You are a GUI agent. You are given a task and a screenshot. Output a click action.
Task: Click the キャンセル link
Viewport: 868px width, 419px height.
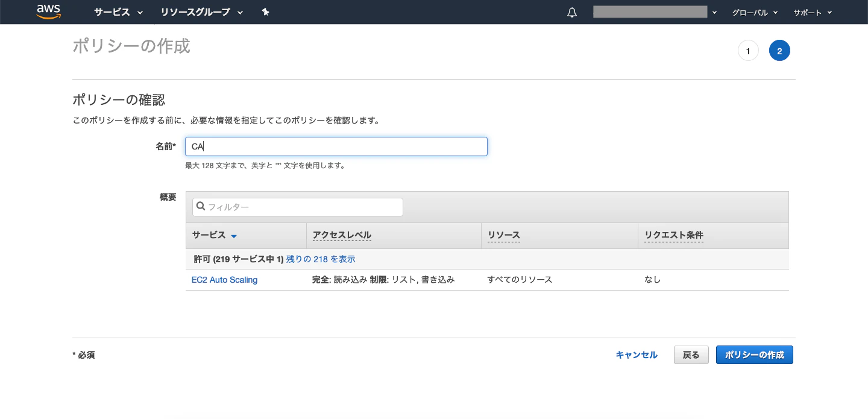[637, 355]
